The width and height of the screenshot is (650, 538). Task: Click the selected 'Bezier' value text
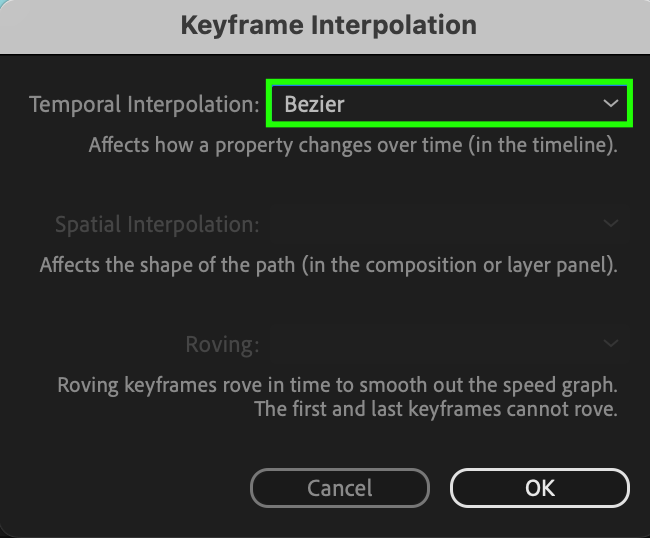315,104
